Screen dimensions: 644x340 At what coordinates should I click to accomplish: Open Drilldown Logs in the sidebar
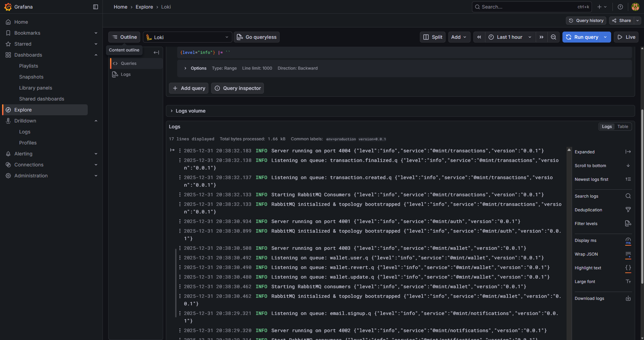point(25,132)
